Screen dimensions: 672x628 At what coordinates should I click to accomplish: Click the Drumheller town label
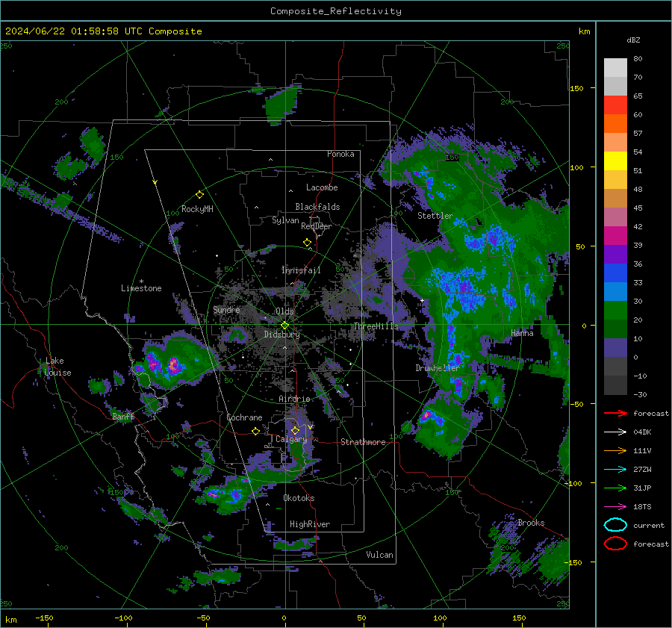pyautogui.click(x=438, y=368)
